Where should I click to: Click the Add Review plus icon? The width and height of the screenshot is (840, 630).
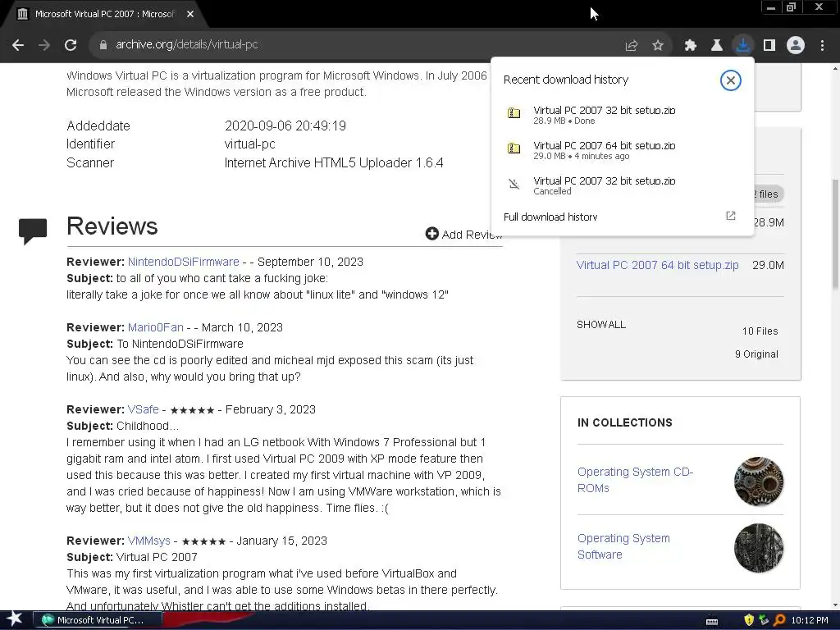pos(431,234)
